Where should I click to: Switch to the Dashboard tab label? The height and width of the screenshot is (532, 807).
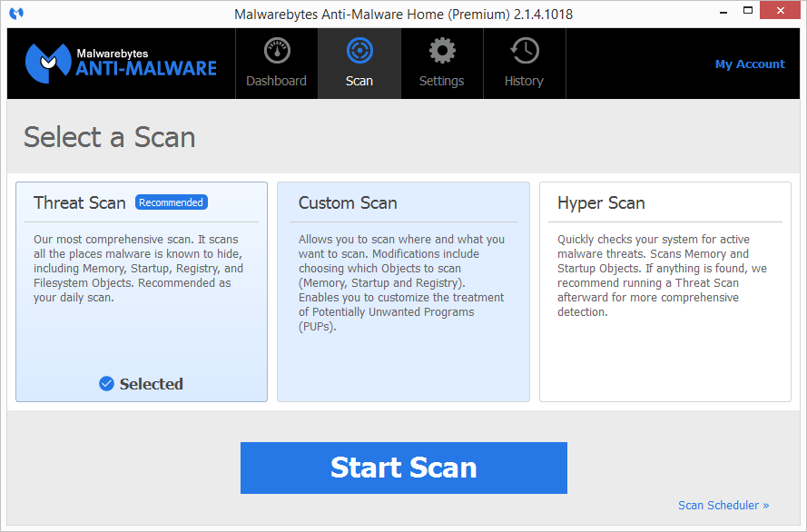pos(276,81)
